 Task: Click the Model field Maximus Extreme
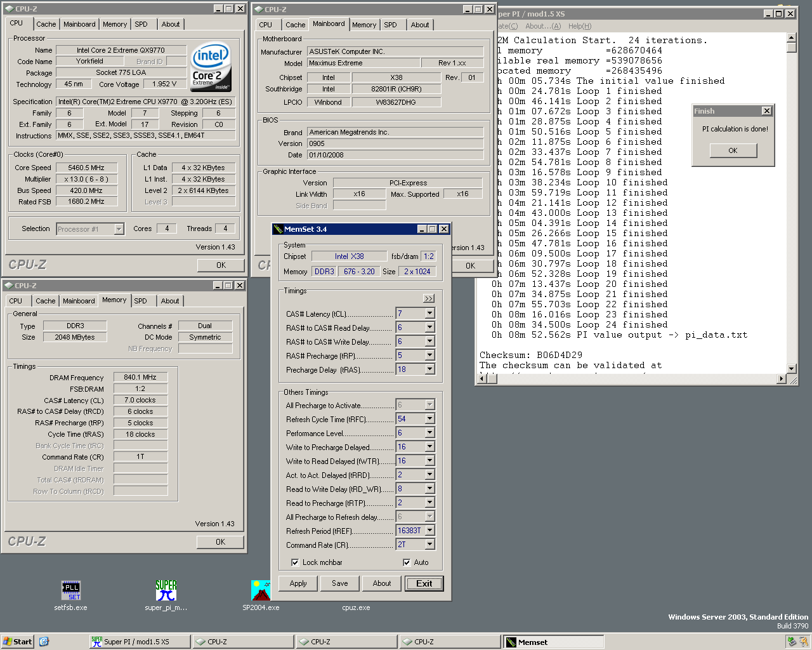(x=363, y=63)
